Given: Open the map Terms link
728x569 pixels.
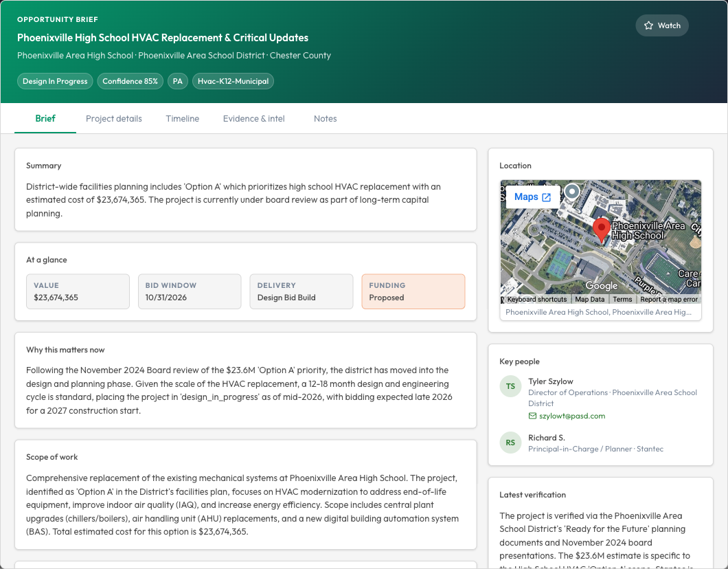Looking at the screenshot, I should (x=622, y=300).
